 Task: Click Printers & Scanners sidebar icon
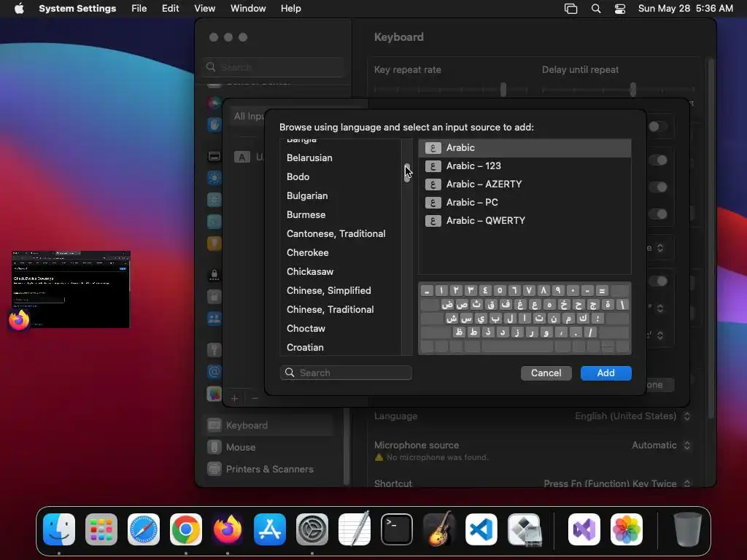[214, 469]
